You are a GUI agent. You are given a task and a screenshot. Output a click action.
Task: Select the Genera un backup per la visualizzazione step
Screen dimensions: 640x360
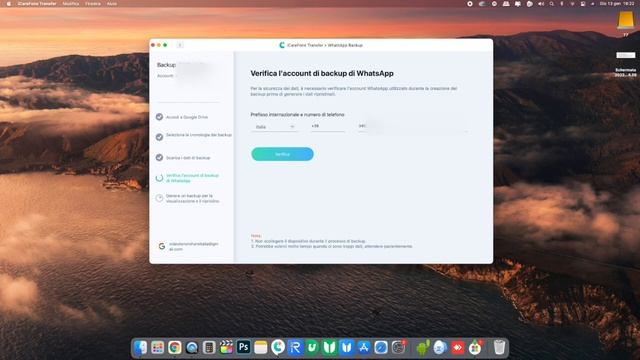(192, 198)
